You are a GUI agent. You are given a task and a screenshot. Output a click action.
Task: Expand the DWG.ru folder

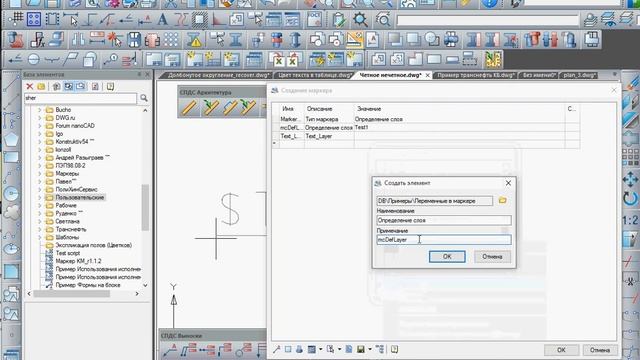(x=40, y=118)
